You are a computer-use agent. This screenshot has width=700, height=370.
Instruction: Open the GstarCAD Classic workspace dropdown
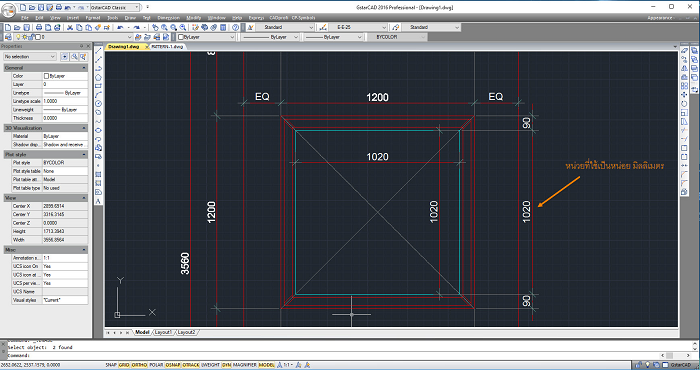point(116,8)
